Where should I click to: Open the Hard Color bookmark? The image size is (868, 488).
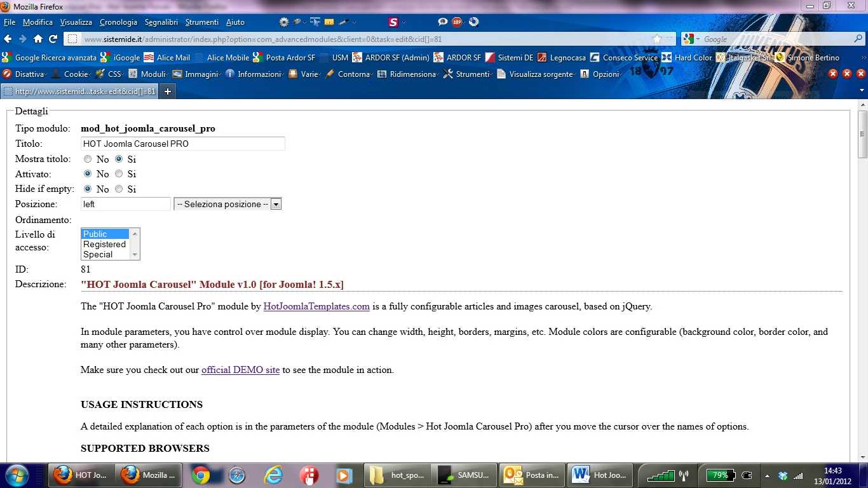pyautogui.click(x=687, y=57)
